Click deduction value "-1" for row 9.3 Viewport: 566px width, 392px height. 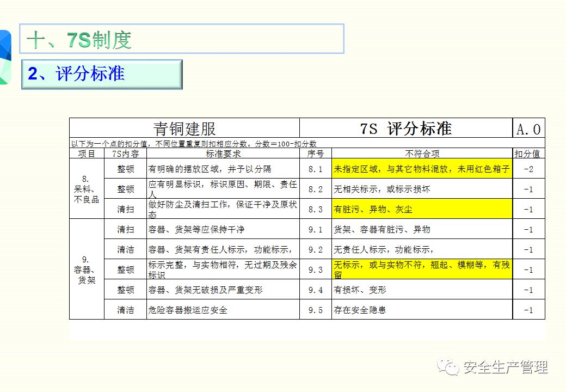(528, 270)
